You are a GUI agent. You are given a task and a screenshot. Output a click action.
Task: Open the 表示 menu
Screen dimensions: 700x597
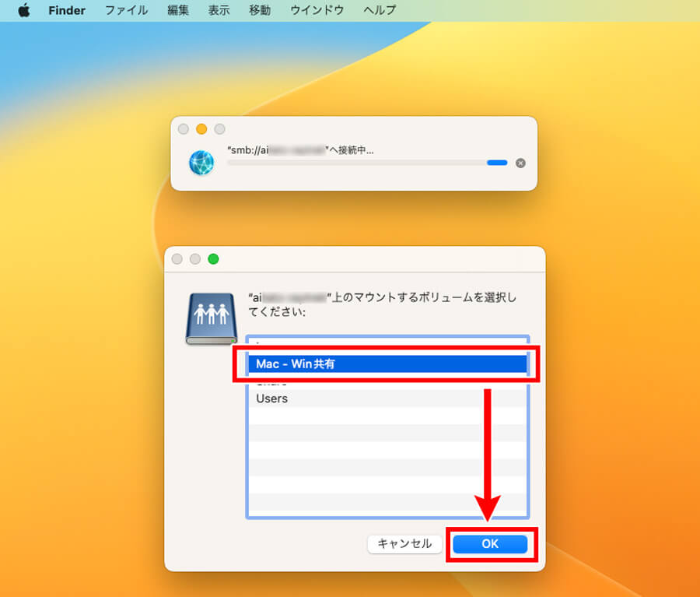coord(219,10)
